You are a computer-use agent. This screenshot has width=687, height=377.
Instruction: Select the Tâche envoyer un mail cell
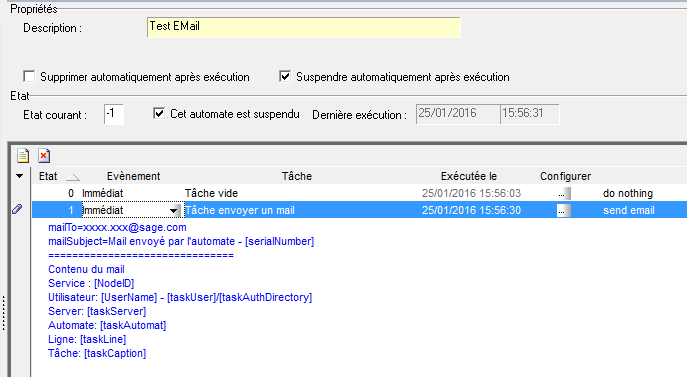(x=240, y=210)
